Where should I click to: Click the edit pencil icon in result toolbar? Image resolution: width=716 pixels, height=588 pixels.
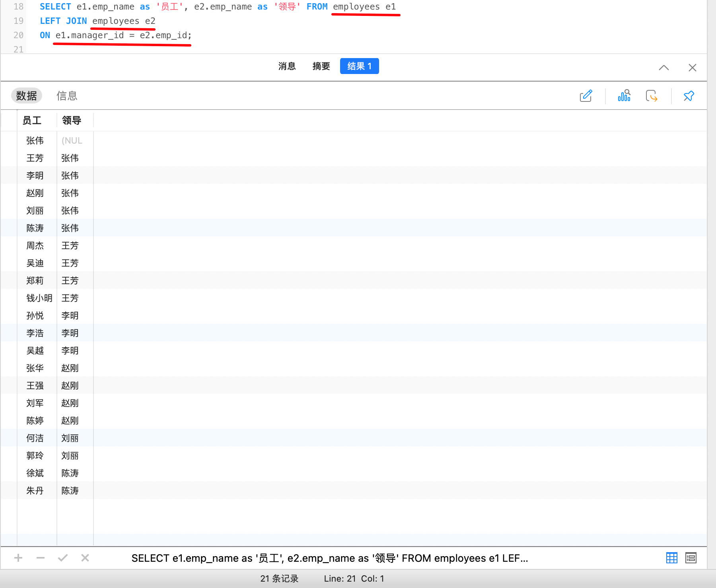pyautogui.click(x=586, y=96)
